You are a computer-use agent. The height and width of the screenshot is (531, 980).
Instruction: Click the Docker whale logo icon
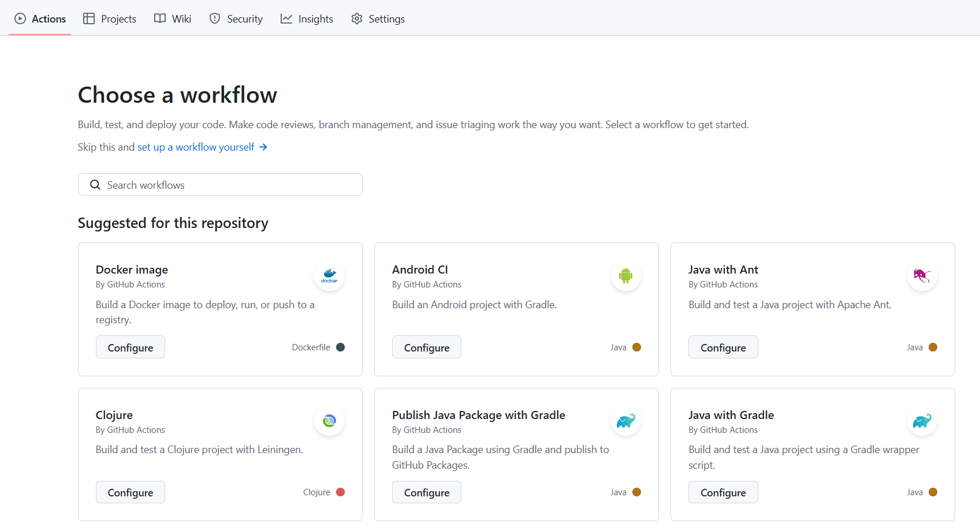(329, 276)
